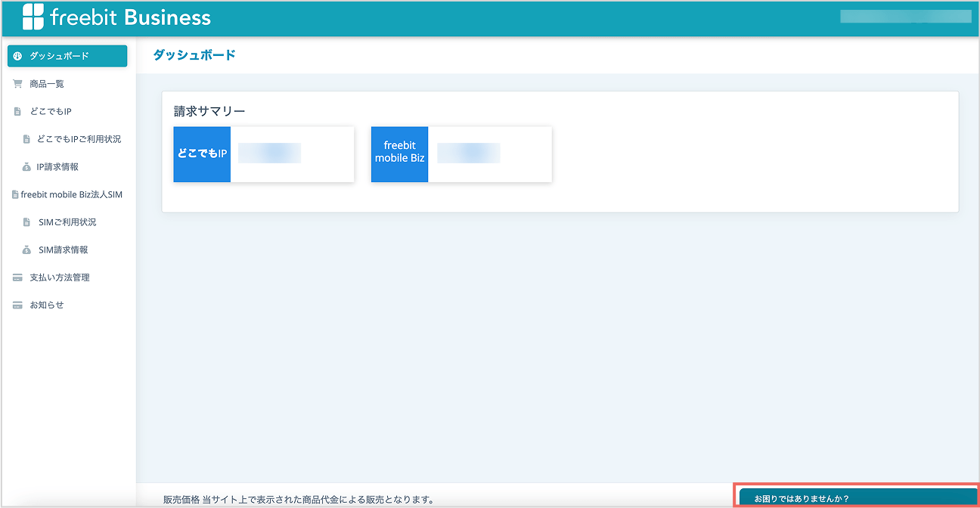980x508 pixels.
Task: Click the blue freebit mobile Biz tile
Action: coord(399,154)
